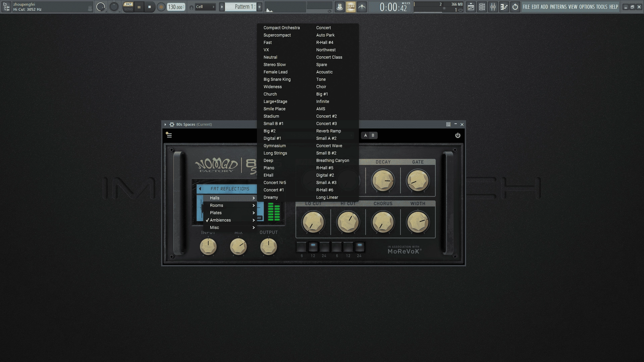Image resolution: width=644 pixels, height=362 pixels.
Task: Open the PATTERNS menu
Action: [x=558, y=7]
